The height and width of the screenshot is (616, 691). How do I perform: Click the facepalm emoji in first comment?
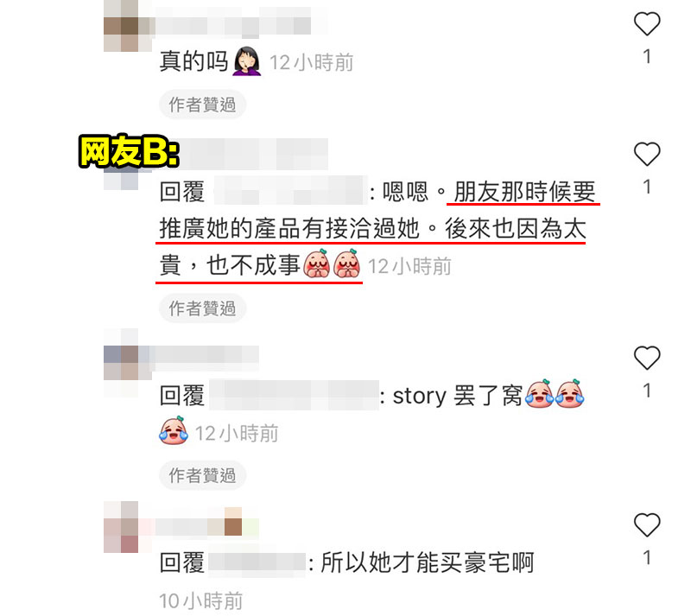[x=247, y=60]
